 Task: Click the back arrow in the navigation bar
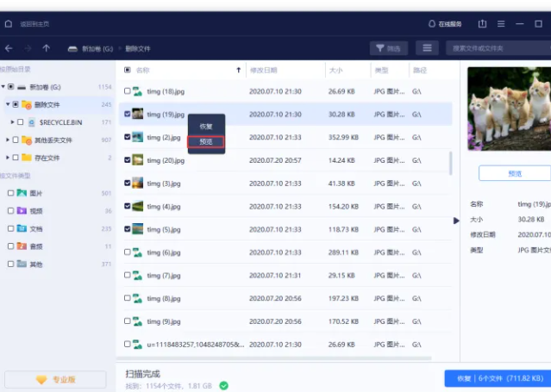point(9,48)
